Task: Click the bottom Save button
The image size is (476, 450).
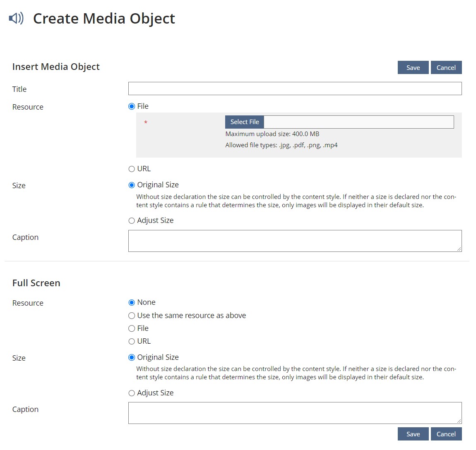Action: (x=413, y=434)
